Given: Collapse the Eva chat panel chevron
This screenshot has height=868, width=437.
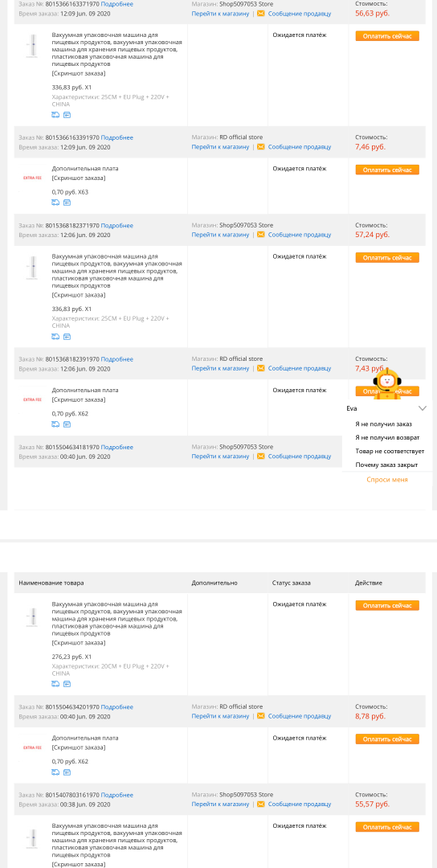Looking at the screenshot, I should [x=423, y=408].
